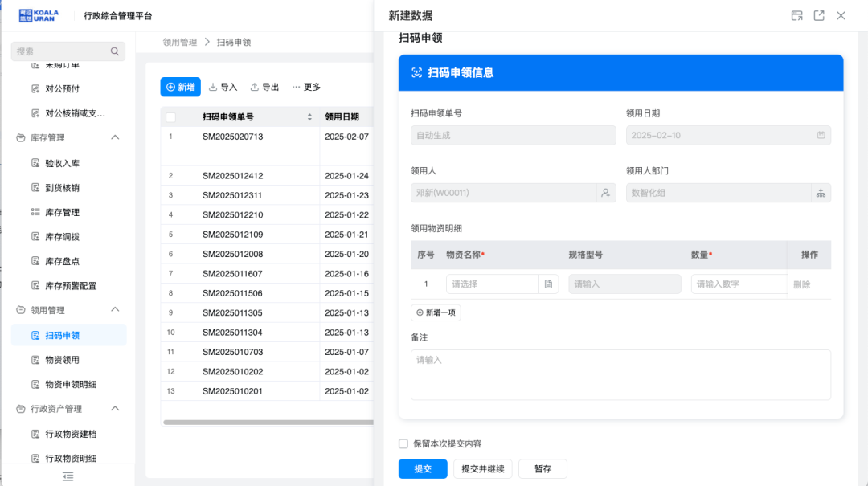Viewport: 868px width, 486px height.
Task: Click the layout switch icon in header
Action: tap(796, 15)
